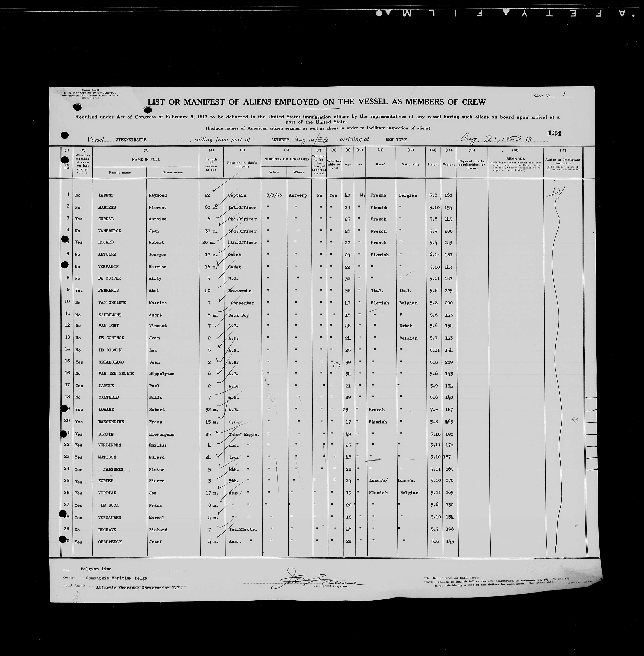644x656 pixels.
Task: Click family name VERGAUWEN
Action: pyautogui.click(x=110, y=518)
